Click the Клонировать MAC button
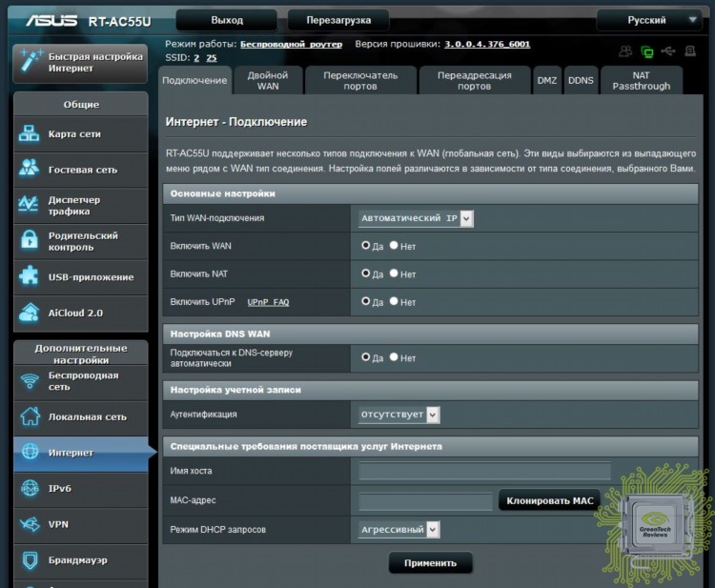The width and height of the screenshot is (715, 588). (x=549, y=500)
